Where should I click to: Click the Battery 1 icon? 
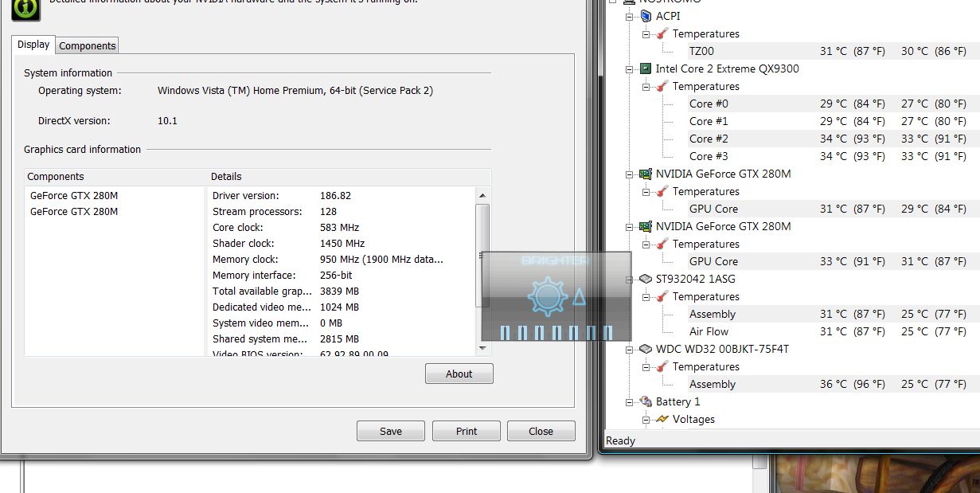coord(646,401)
